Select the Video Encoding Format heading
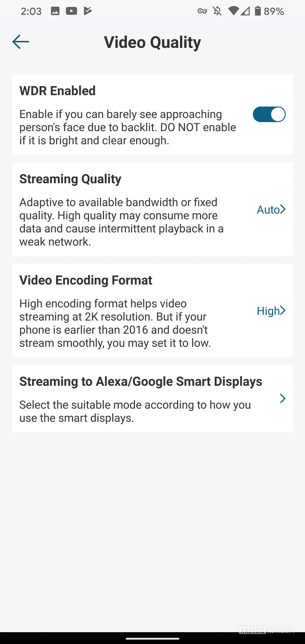Screen dimensions: 305x644 tap(86, 280)
